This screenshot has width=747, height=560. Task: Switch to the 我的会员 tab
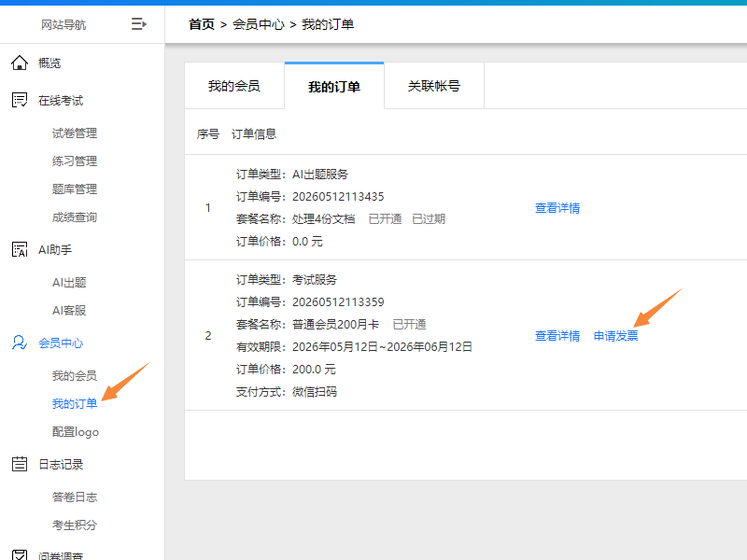coord(234,86)
